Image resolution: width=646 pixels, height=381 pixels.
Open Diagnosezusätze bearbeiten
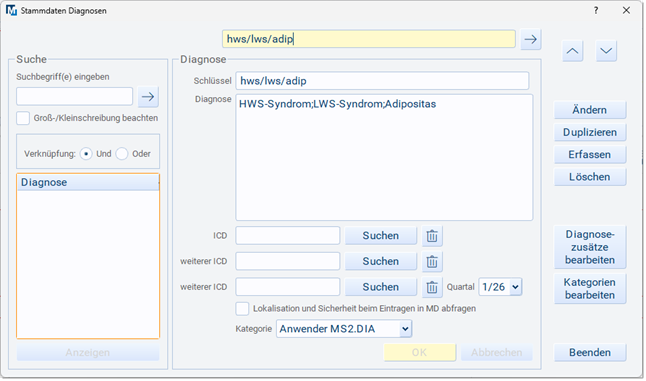(590, 247)
